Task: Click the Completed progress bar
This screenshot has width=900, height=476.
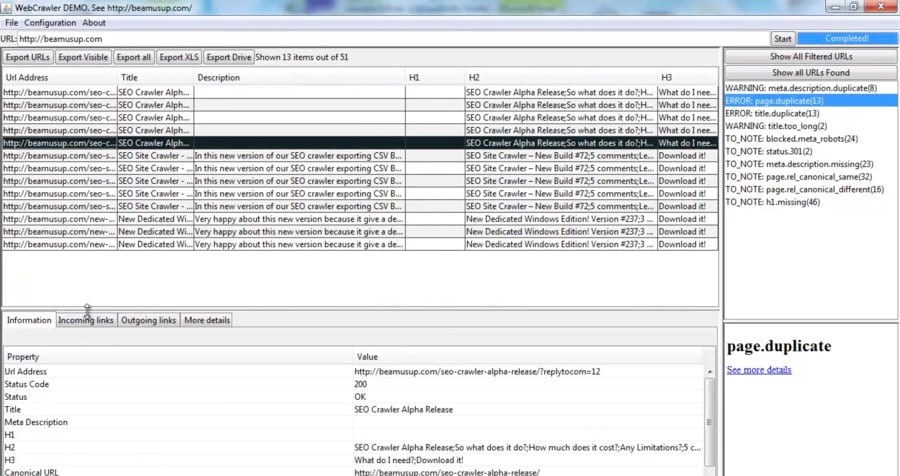Action: [847, 38]
